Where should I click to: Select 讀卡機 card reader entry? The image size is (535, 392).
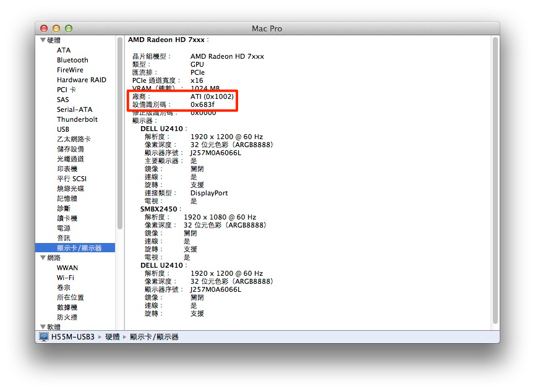coord(67,218)
